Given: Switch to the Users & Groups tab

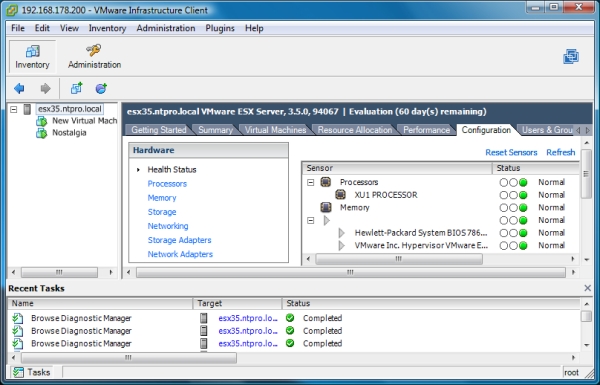Looking at the screenshot, I should pyautogui.click(x=546, y=130).
